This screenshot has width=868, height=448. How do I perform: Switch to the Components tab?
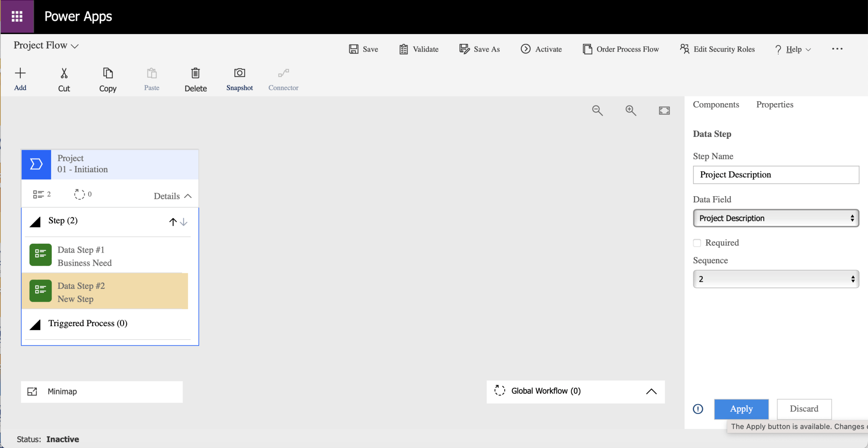coord(716,105)
